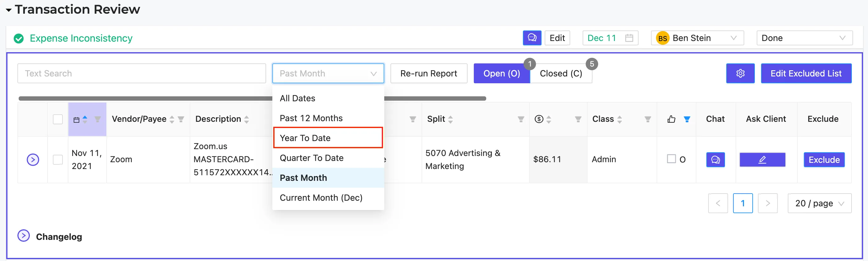The height and width of the screenshot is (261, 868).
Task: Show the Open (O) transactions tab
Action: [x=501, y=73]
